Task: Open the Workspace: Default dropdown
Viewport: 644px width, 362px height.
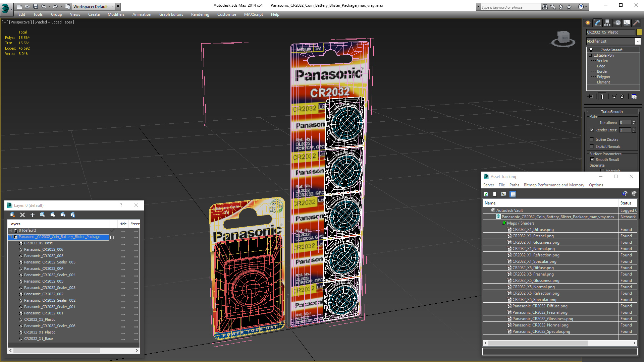Action: pos(93,6)
